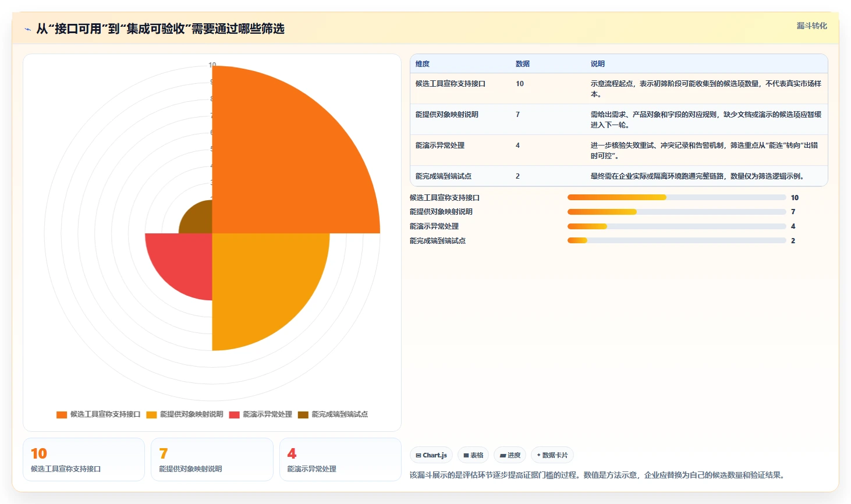Open the data card showing 4

(x=341, y=460)
